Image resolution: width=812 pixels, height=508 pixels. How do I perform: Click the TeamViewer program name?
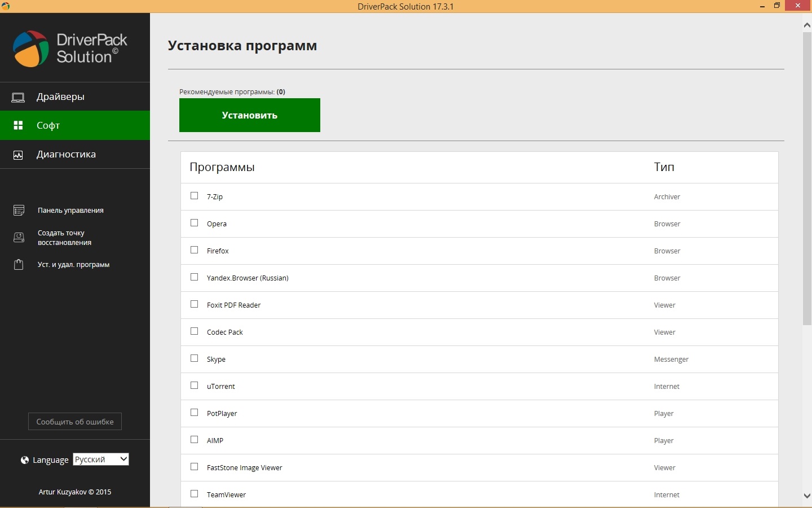pyautogui.click(x=227, y=495)
